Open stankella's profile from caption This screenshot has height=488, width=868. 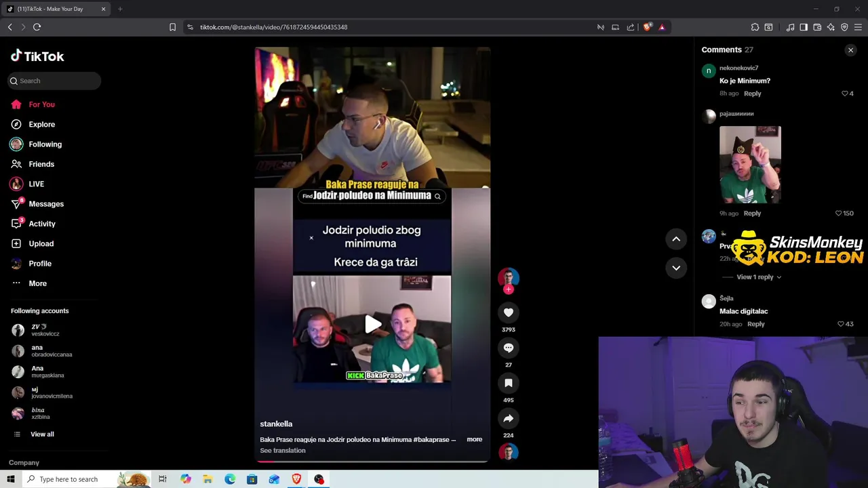coord(276,424)
